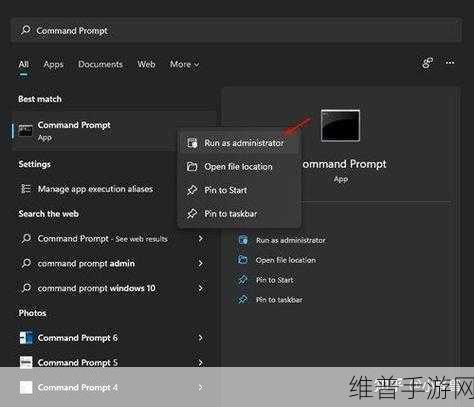Expand chevron for Command Prompt 6
The height and width of the screenshot is (407, 474).
point(200,338)
